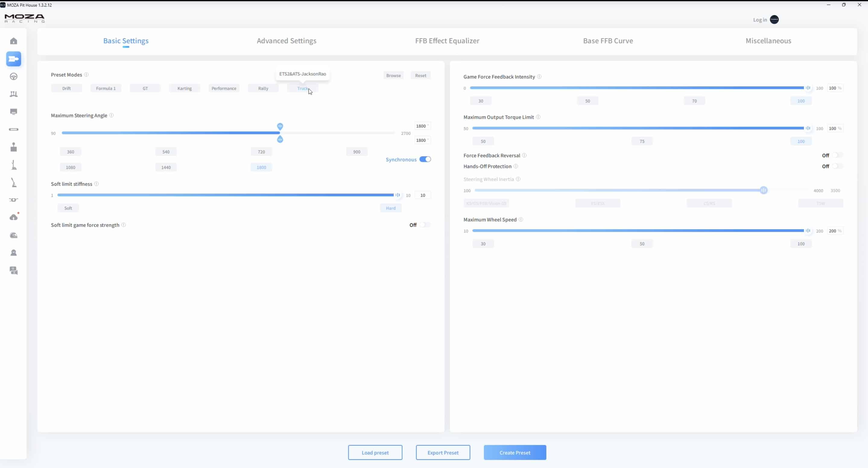This screenshot has height=468, width=868.
Task: Select the Rally preset mode
Action: 263,88
